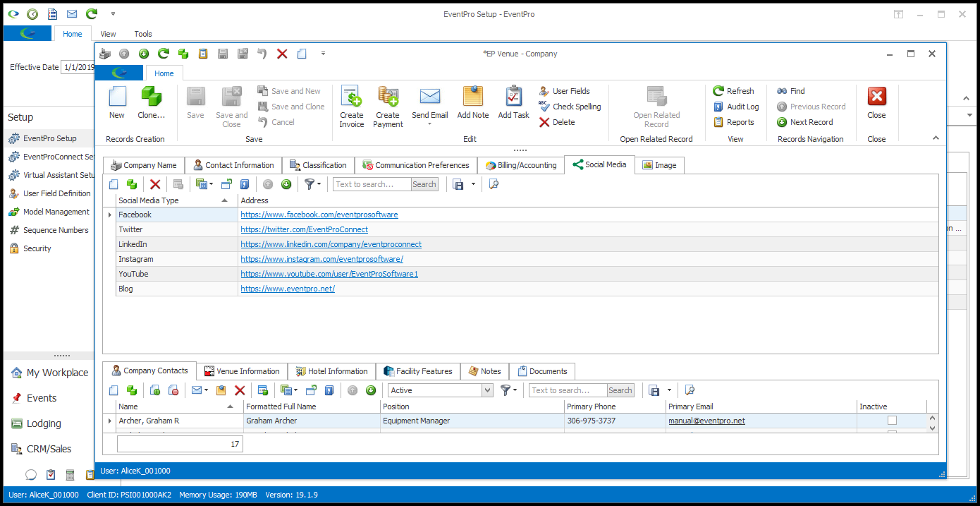Expand Company window quick access customize arrow

click(323, 54)
